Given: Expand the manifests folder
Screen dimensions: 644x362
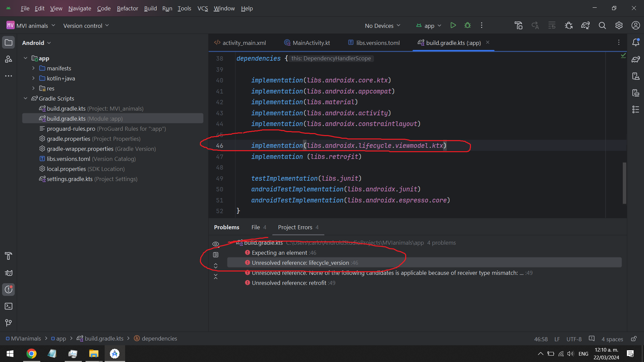Looking at the screenshot, I should (x=33, y=68).
